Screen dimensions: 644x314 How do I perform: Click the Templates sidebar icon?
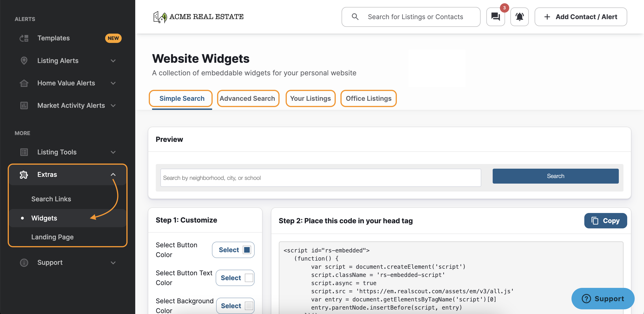click(x=24, y=38)
